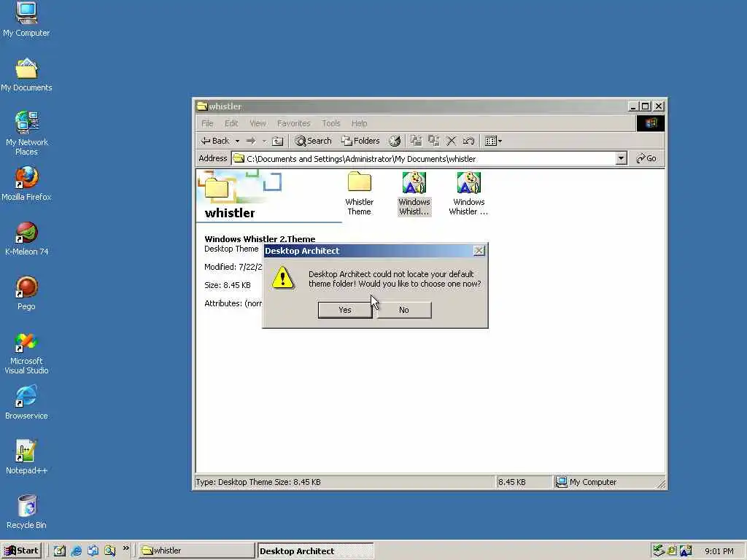This screenshot has width=747, height=560.
Task: Select Recycle Bin icon
Action: [26, 513]
